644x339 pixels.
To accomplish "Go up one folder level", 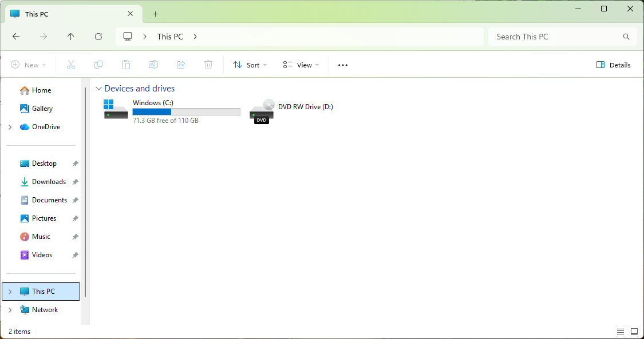I will coord(71,37).
